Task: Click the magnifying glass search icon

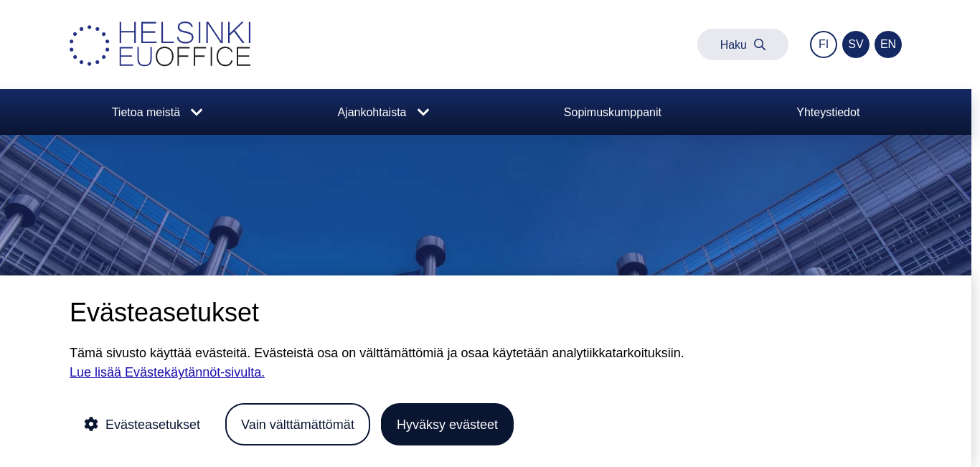Action: click(760, 44)
